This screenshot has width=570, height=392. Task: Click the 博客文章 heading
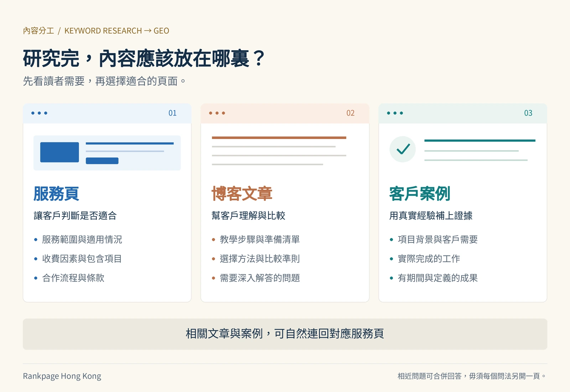coord(242,194)
